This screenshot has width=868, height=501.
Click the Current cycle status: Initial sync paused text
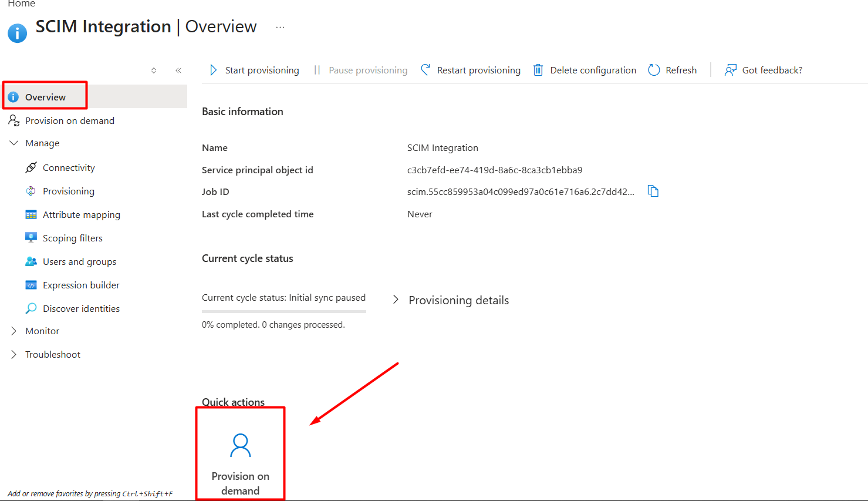(283, 297)
